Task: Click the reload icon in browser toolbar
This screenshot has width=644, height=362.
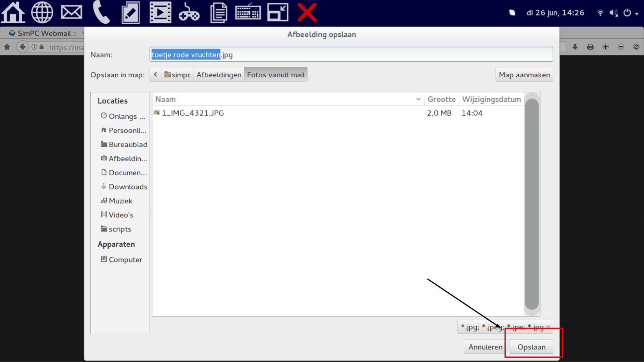Action: coord(636,47)
